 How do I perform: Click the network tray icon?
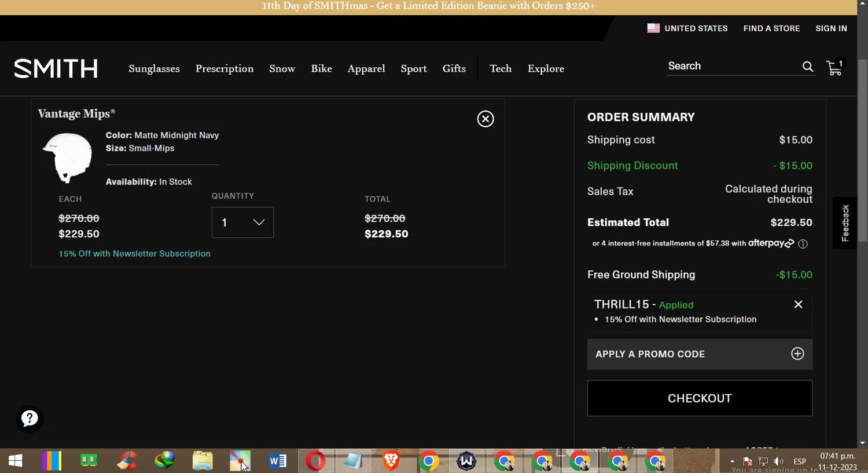[x=763, y=461]
